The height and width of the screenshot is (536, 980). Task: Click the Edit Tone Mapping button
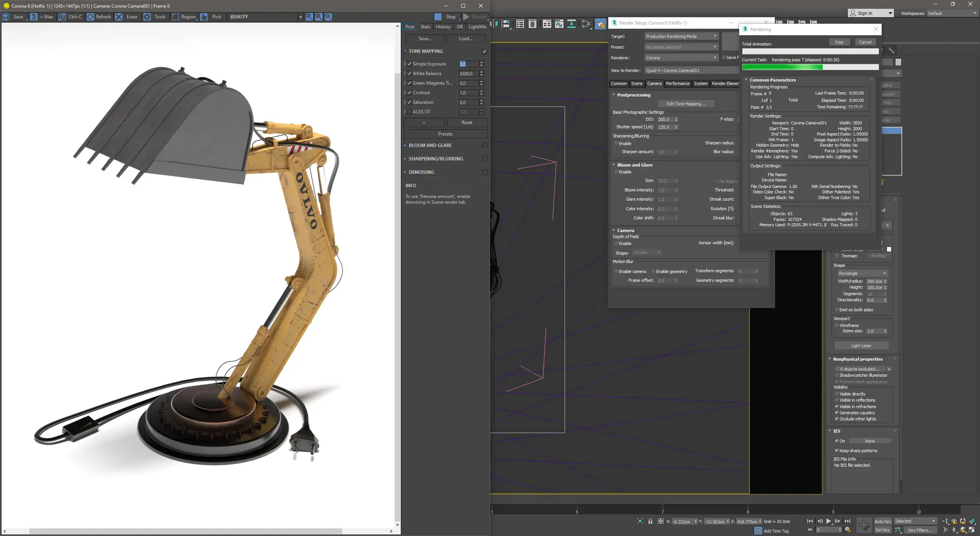click(x=686, y=104)
